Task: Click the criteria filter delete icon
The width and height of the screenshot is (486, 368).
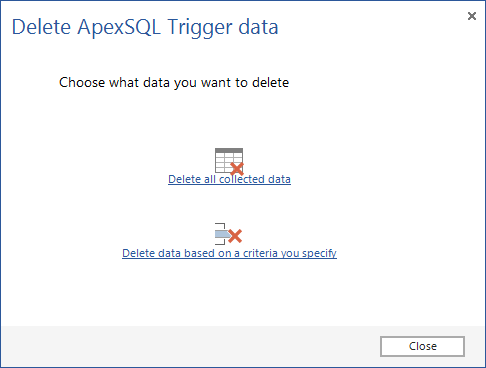Action: [x=228, y=234]
